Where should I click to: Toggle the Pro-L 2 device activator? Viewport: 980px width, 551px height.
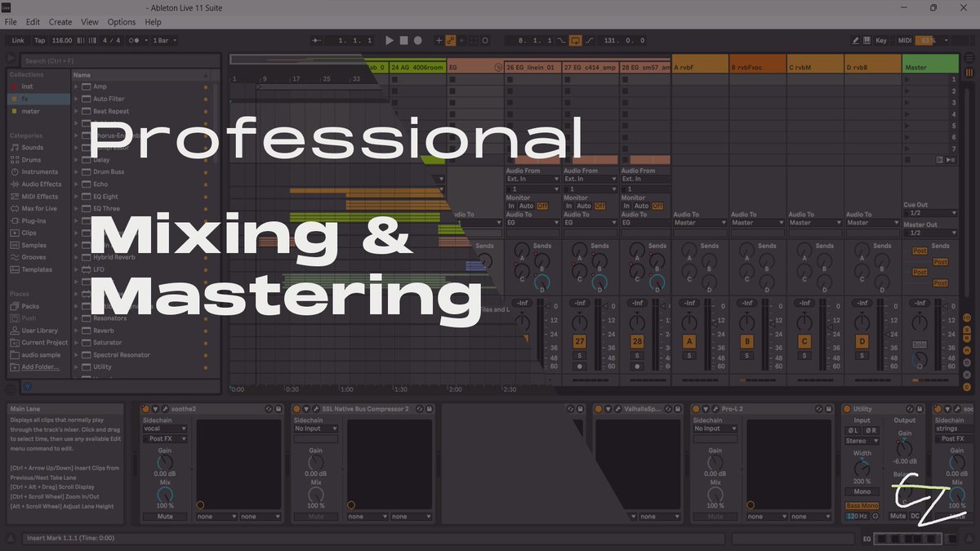tap(695, 408)
